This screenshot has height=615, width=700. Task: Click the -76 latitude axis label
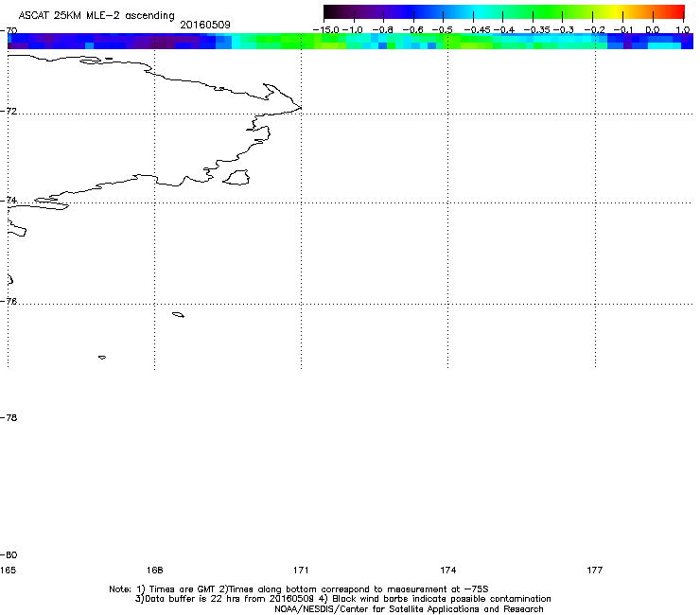9,302
